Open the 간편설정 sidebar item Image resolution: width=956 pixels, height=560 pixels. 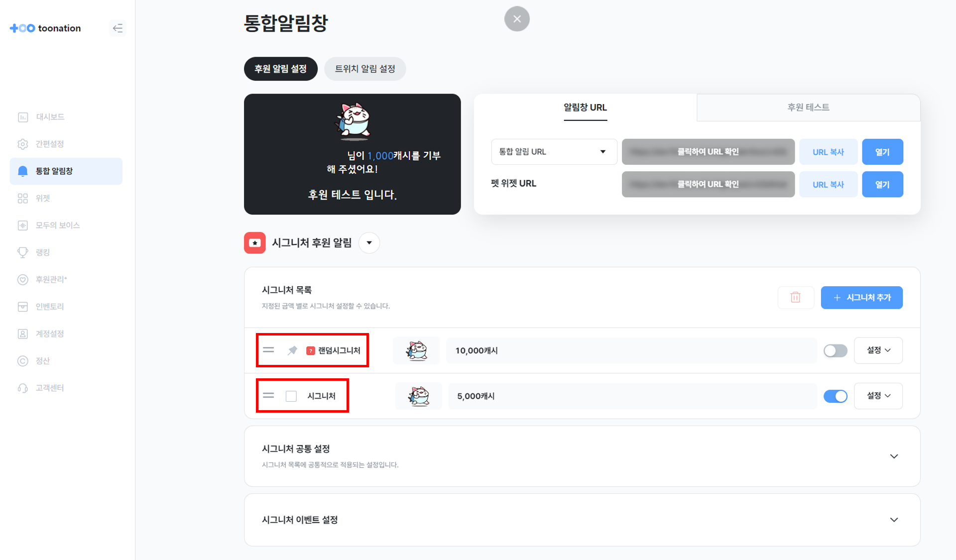click(66, 144)
